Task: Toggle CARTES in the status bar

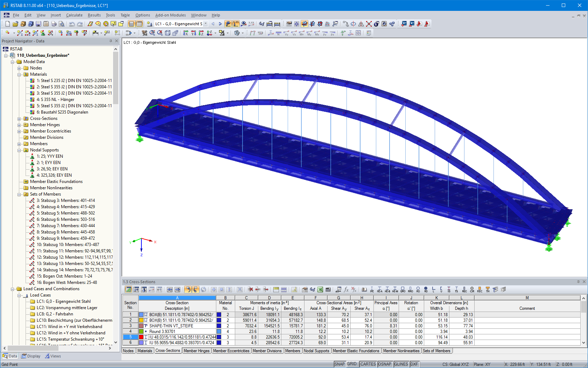Action: point(368,364)
